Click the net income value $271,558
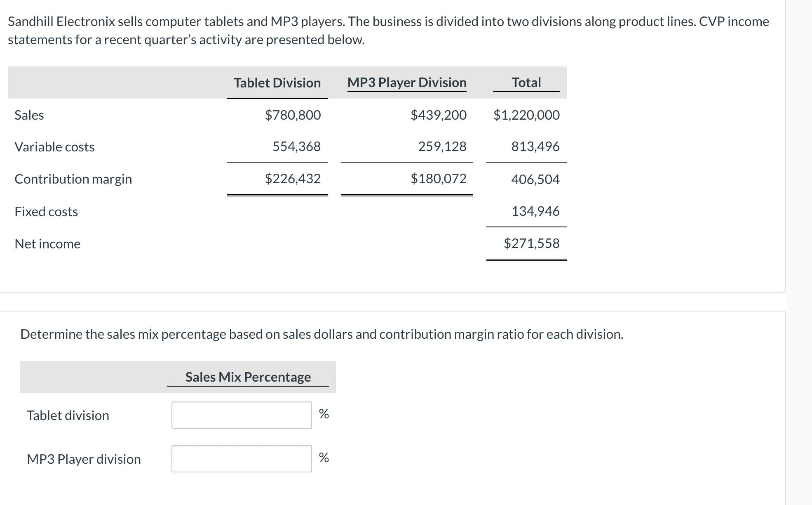 [x=532, y=243]
